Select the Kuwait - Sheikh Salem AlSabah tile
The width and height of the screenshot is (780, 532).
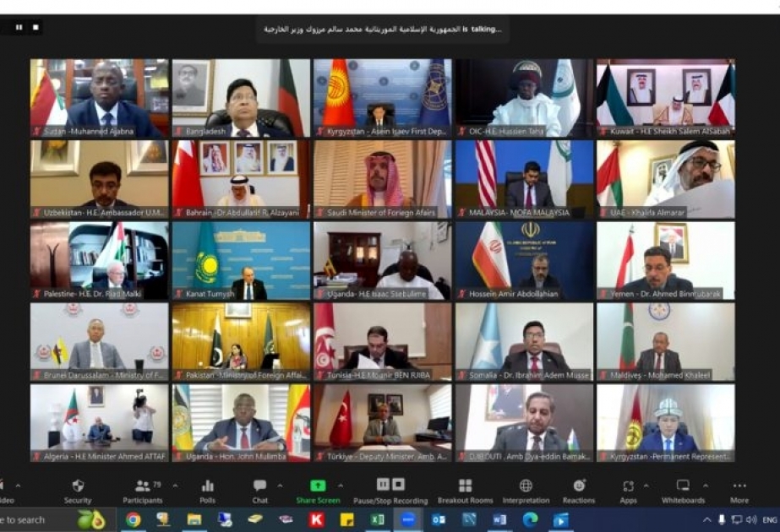(x=666, y=98)
